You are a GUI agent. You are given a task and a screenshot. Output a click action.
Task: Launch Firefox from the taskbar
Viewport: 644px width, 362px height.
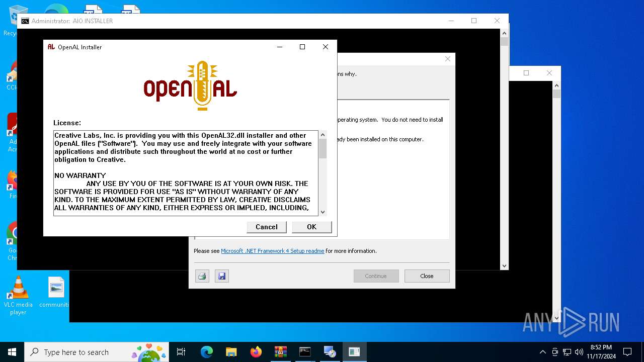tap(256, 352)
